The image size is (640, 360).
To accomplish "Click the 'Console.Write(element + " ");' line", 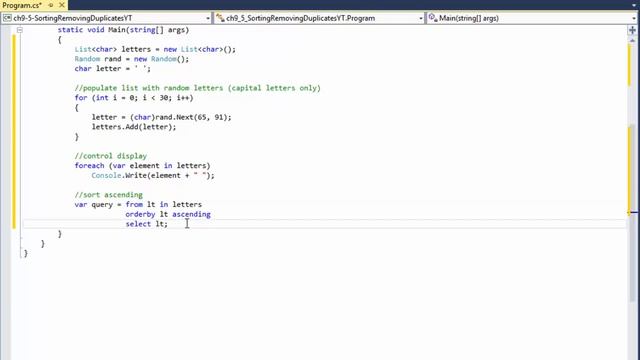I will tap(153, 176).
